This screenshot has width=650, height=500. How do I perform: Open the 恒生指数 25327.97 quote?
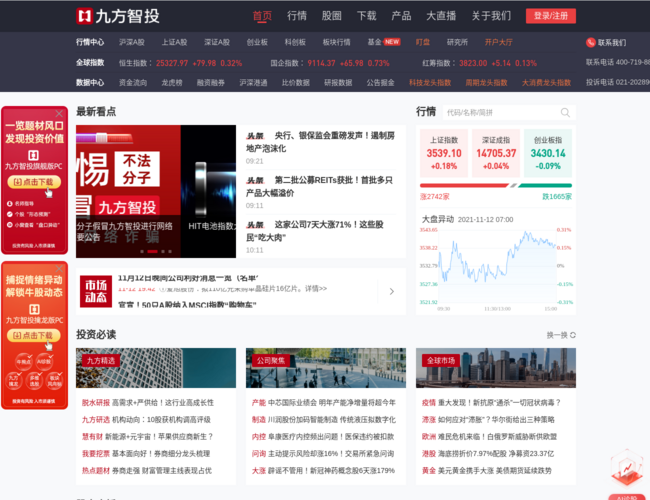(x=180, y=63)
